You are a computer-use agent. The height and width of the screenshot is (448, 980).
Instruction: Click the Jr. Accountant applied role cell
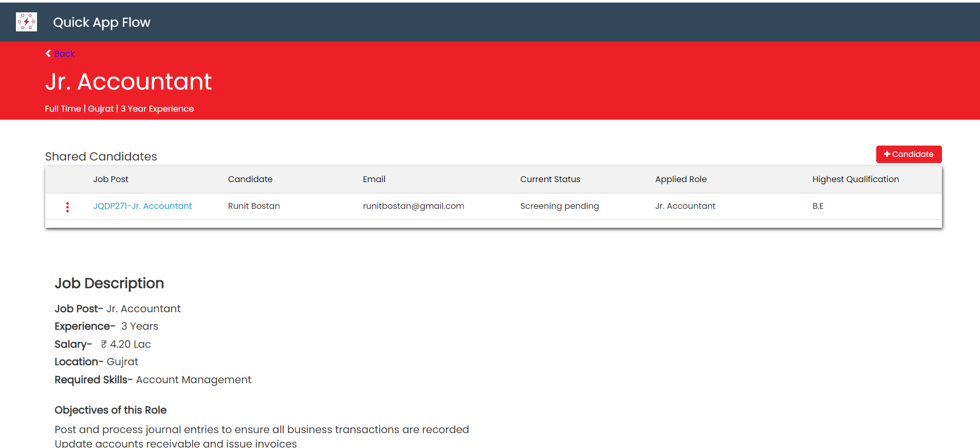pos(685,206)
